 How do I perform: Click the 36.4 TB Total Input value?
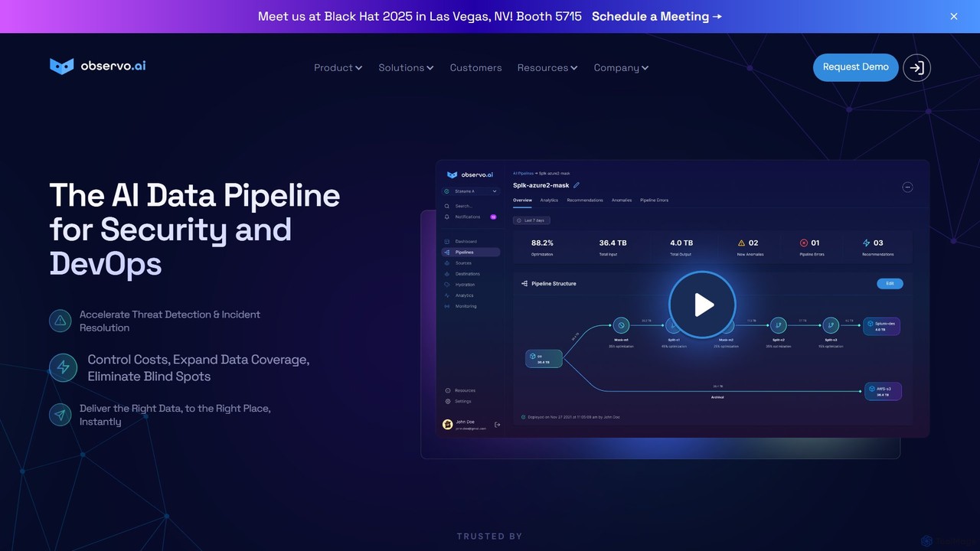pos(612,243)
